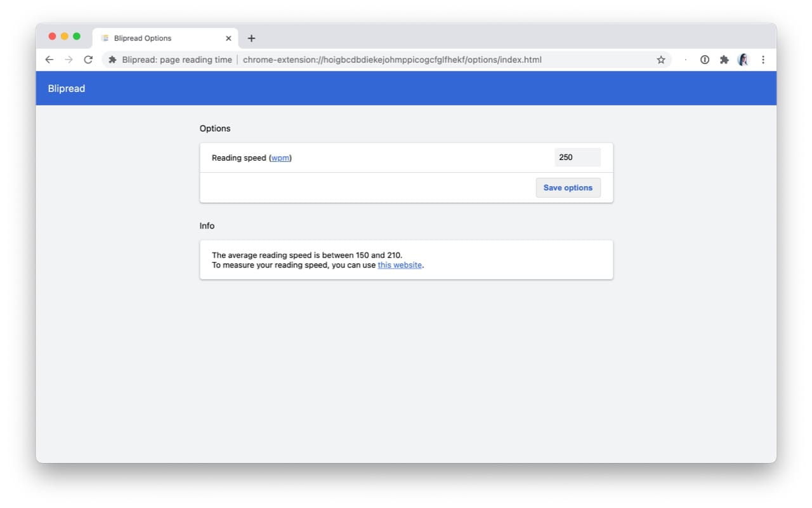Click the extension URL in address bar
Image resolution: width=812 pixels, height=508 pixels.
pyautogui.click(x=392, y=60)
